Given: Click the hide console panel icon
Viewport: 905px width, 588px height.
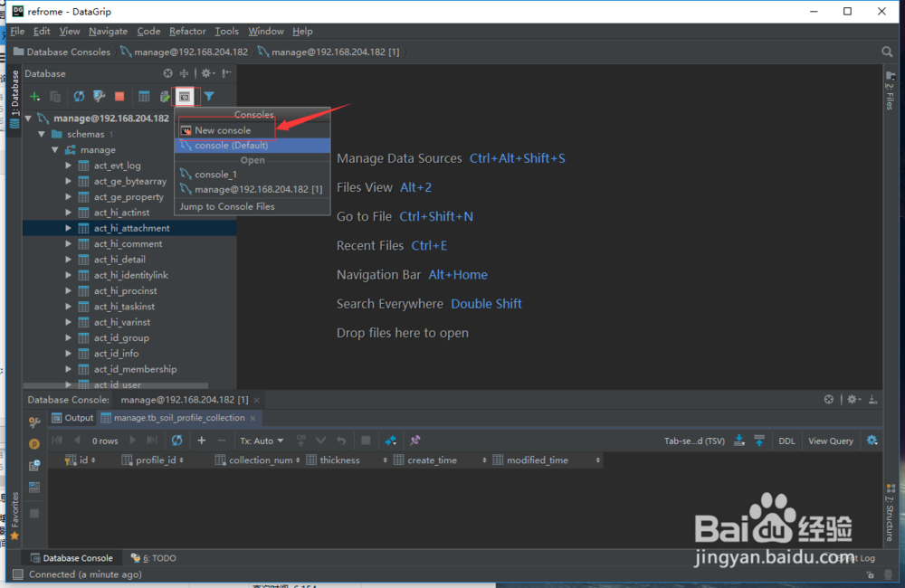Looking at the screenshot, I should (x=872, y=399).
